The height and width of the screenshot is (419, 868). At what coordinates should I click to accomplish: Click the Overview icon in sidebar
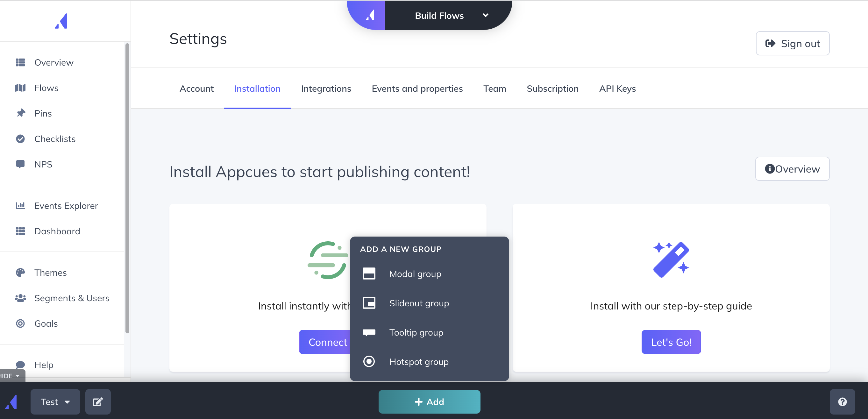coord(20,62)
